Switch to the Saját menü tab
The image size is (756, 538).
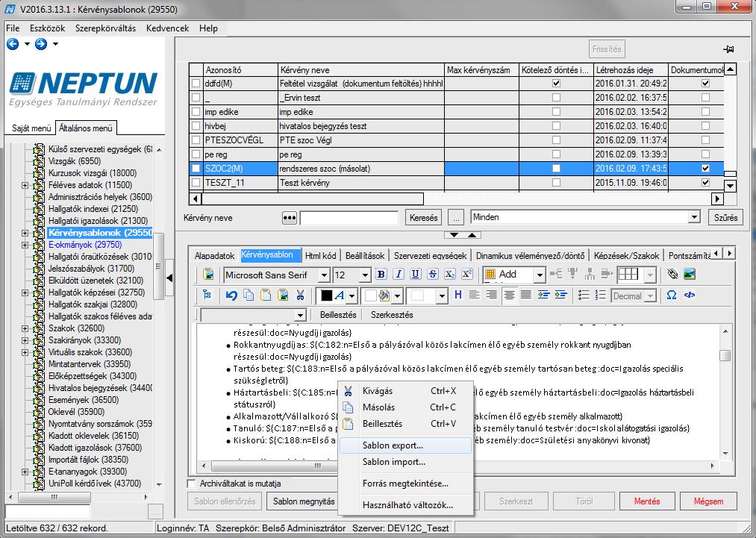coord(31,128)
